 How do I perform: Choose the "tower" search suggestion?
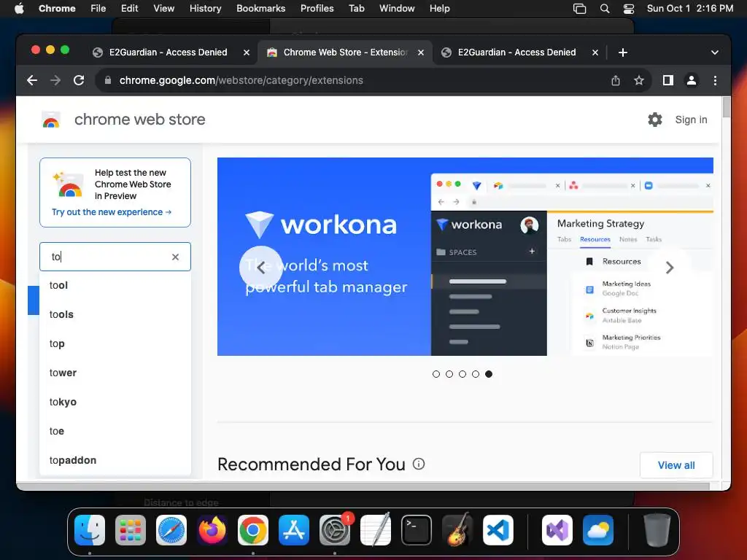[115, 373]
